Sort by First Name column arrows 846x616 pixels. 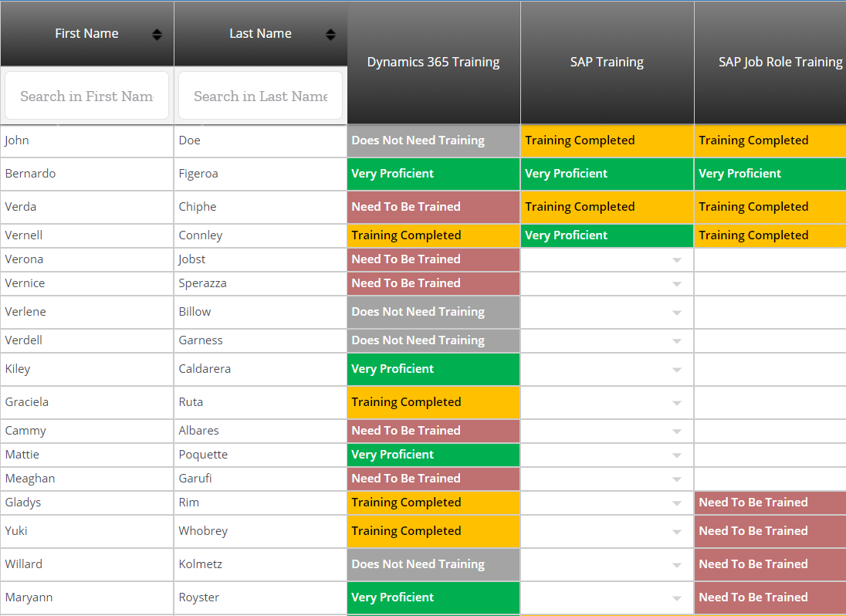coord(157,35)
